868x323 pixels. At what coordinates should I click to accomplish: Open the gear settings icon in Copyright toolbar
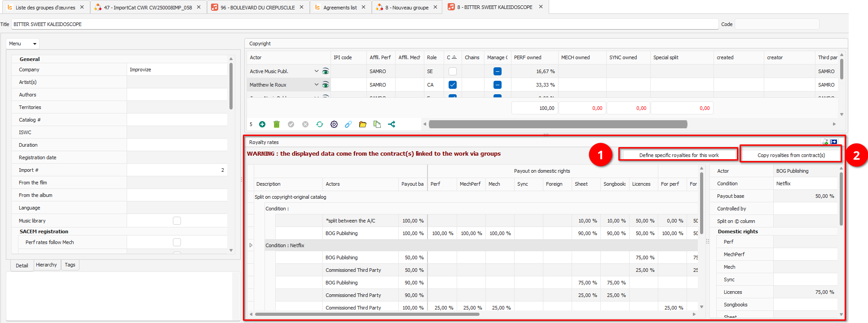coord(334,124)
